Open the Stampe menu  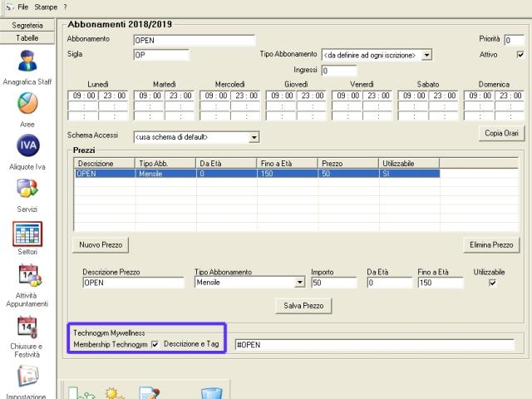pos(46,6)
